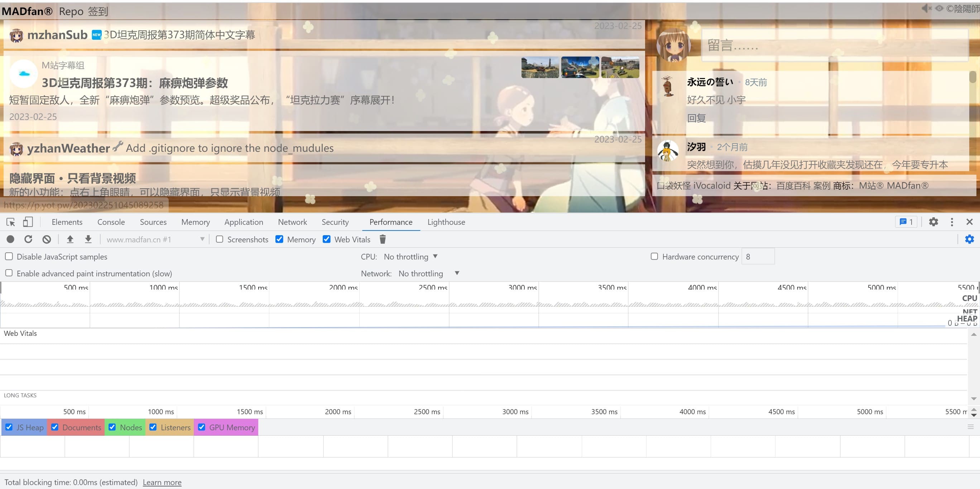Open the CPU No throttling dropdown
Screen dimensions: 980x489
[410, 257]
